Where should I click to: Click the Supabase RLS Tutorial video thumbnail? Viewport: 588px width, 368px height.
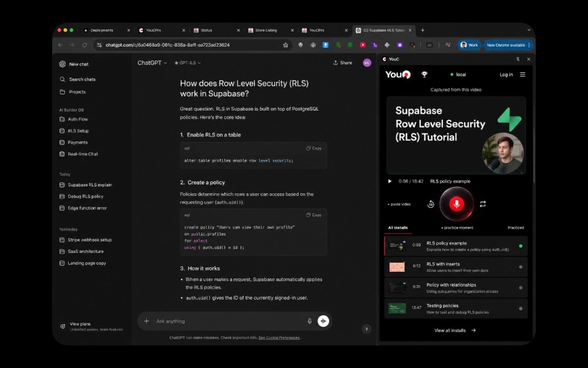(x=456, y=135)
